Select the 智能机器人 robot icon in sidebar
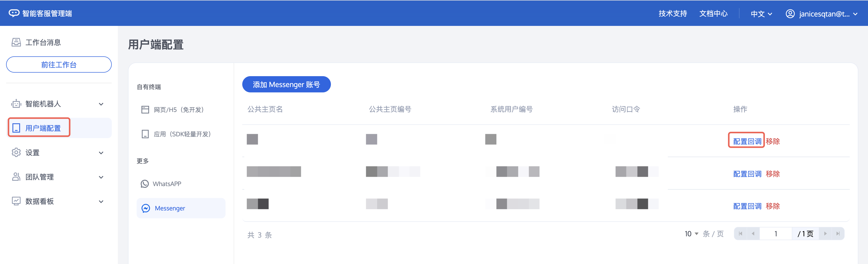This screenshot has width=868, height=264. click(16, 104)
